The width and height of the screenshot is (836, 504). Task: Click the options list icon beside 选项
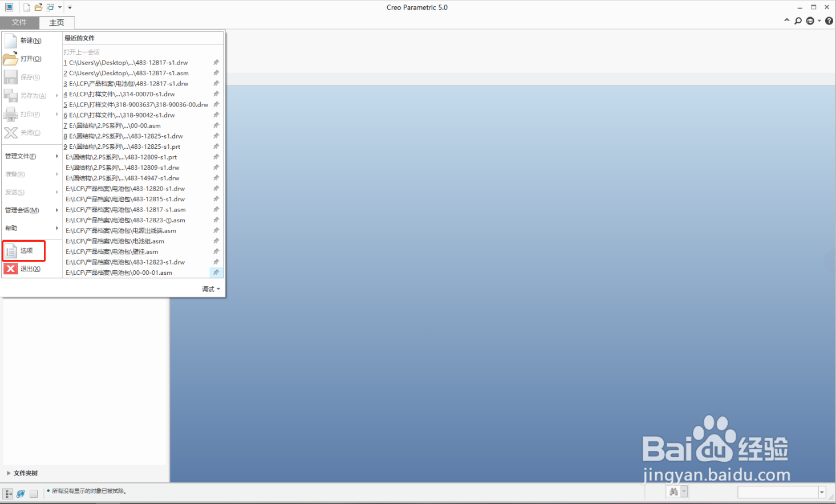click(10, 251)
